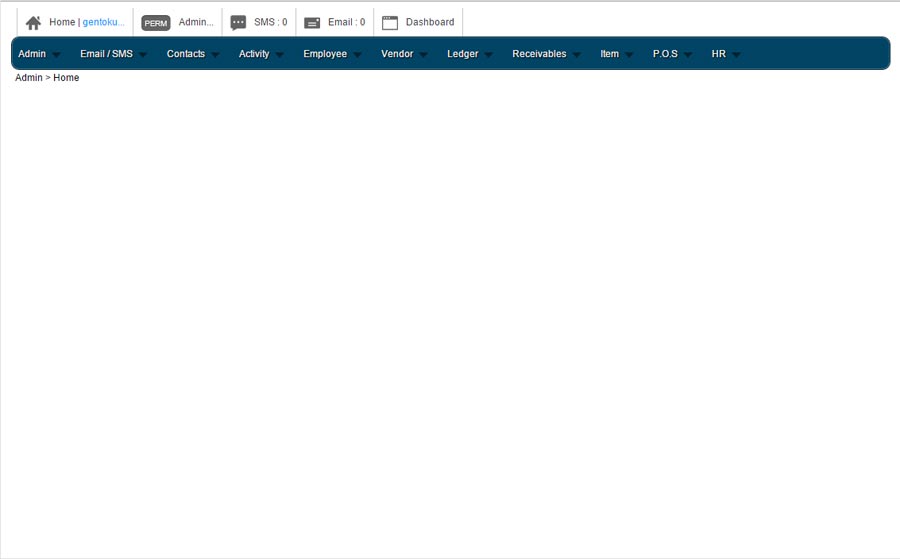Screen dimensions: 900x559
Task: Go to the Dashboard
Action: click(x=430, y=22)
